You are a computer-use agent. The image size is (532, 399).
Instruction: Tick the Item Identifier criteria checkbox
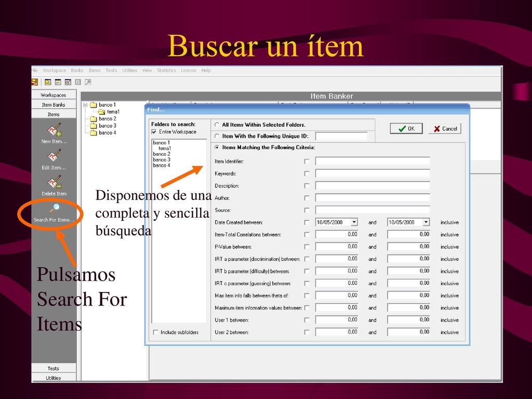coord(307,162)
